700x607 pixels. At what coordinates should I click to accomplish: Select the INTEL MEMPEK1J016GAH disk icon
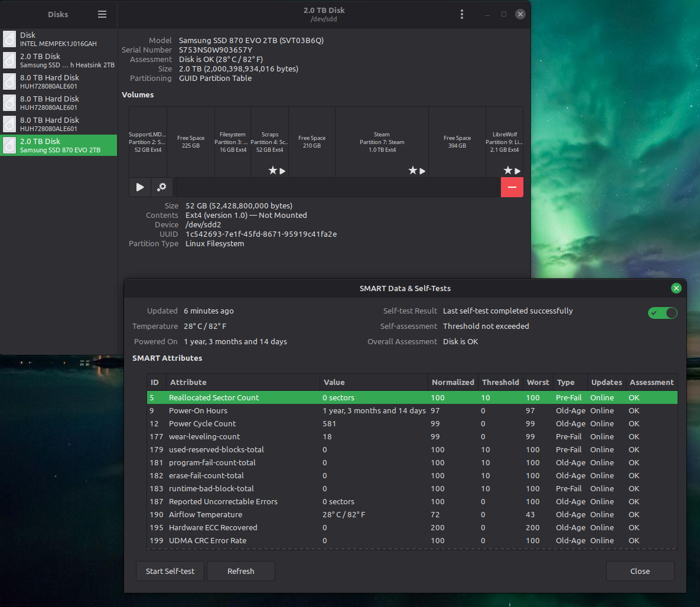(9, 40)
